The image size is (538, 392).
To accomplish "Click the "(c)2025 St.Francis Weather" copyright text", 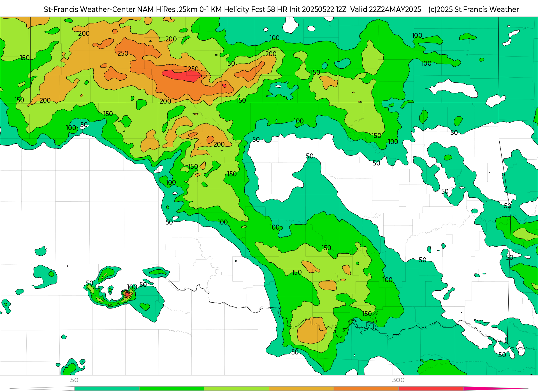I will point(474,10).
